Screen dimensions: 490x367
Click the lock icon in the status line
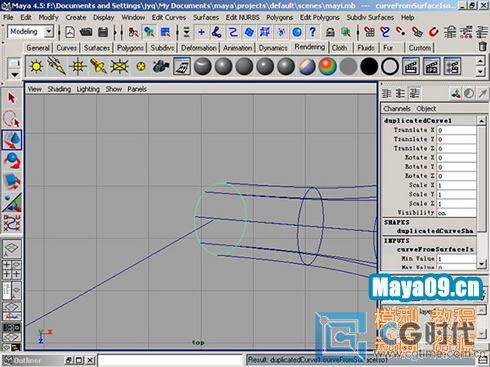[x=330, y=32]
